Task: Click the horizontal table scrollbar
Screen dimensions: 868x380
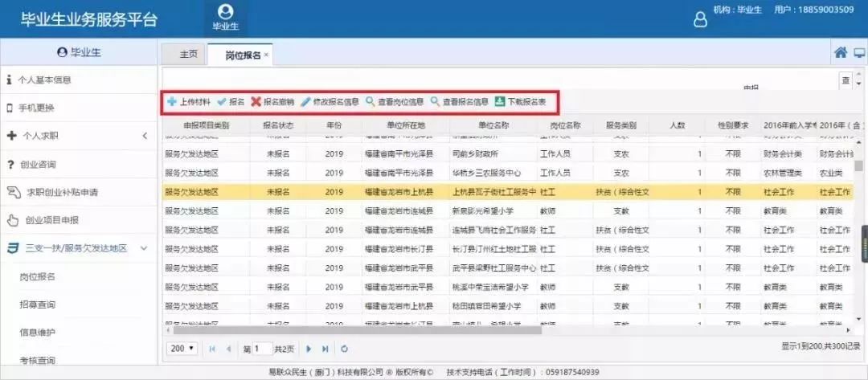Action: pyautogui.click(x=358, y=330)
